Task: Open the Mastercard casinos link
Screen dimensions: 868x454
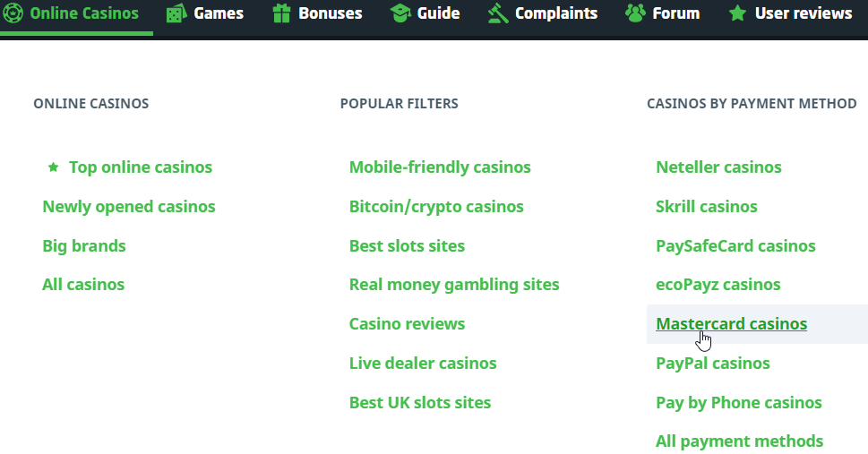Action: 731,324
